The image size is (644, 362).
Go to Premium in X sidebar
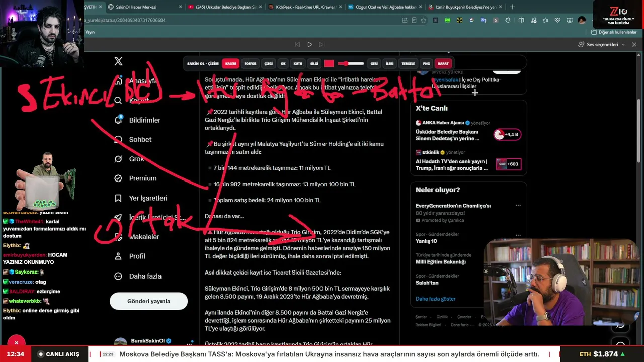pyautogui.click(x=135, y=178)
